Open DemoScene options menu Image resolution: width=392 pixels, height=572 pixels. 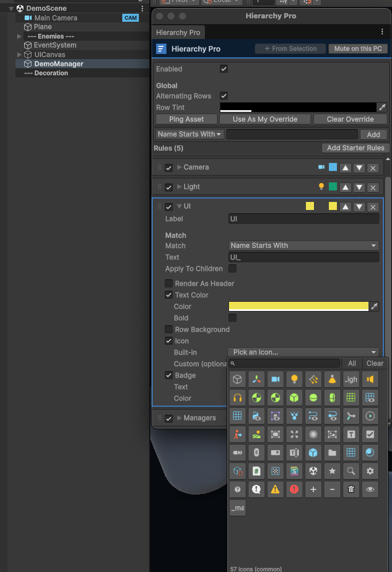pos(142,8)
